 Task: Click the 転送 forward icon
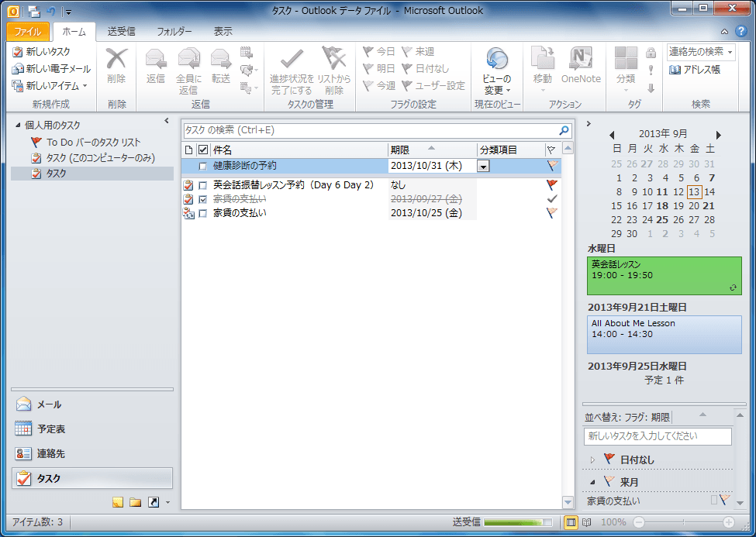pos(221,66)
